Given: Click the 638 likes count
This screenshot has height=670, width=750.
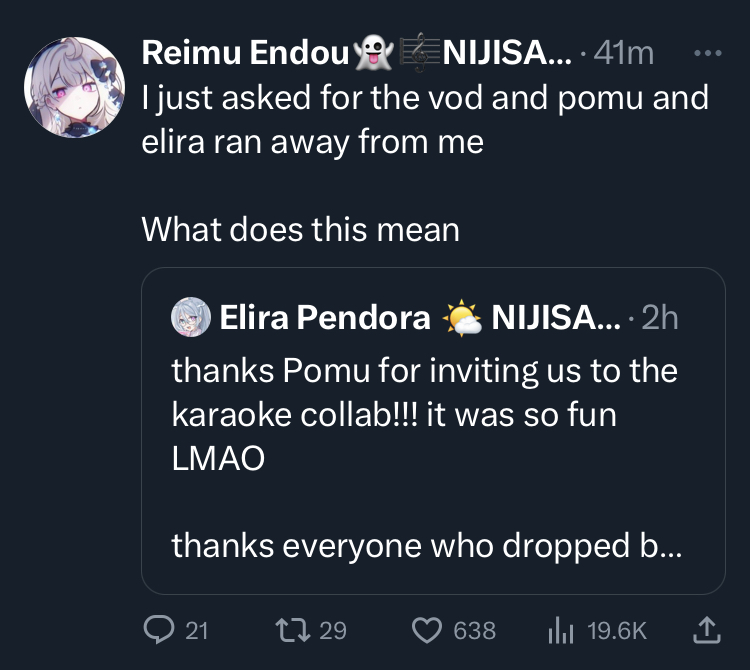Looking at the screenshot, I should [475, 630].
